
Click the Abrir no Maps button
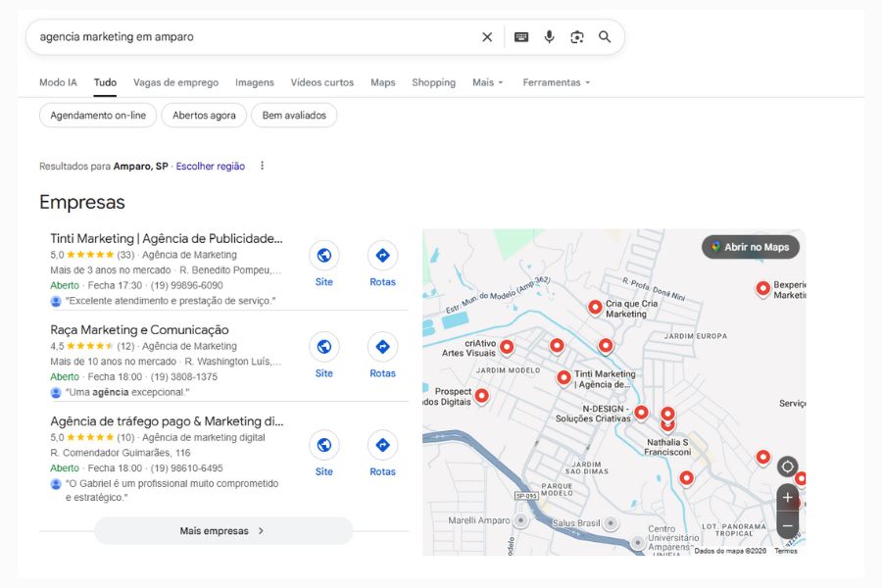[x=751, y=247]
